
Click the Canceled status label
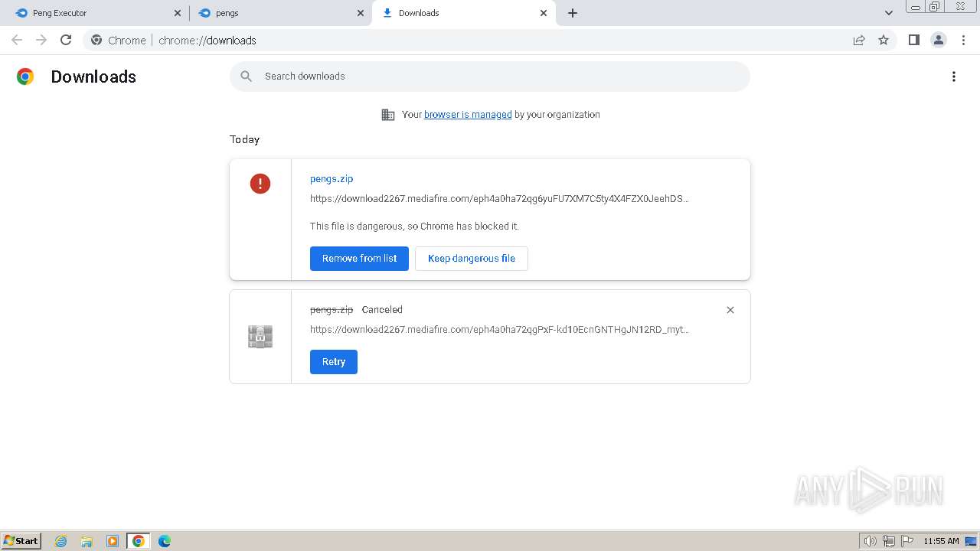click(382, 310)
